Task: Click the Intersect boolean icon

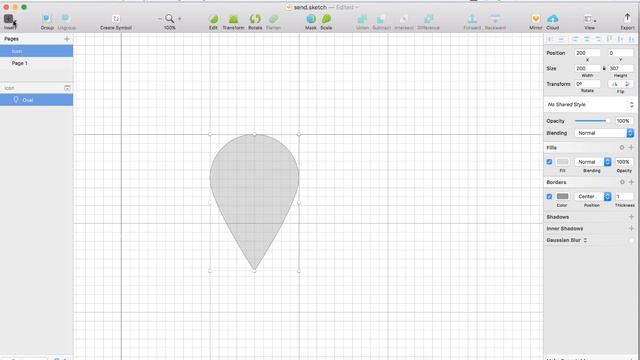Action: [404, 19]
